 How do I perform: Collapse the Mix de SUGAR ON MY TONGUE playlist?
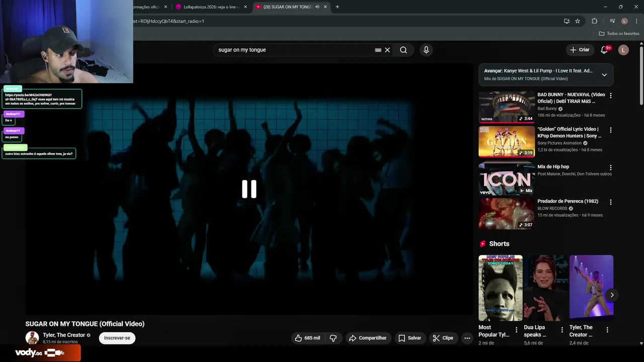click(604, 75)
